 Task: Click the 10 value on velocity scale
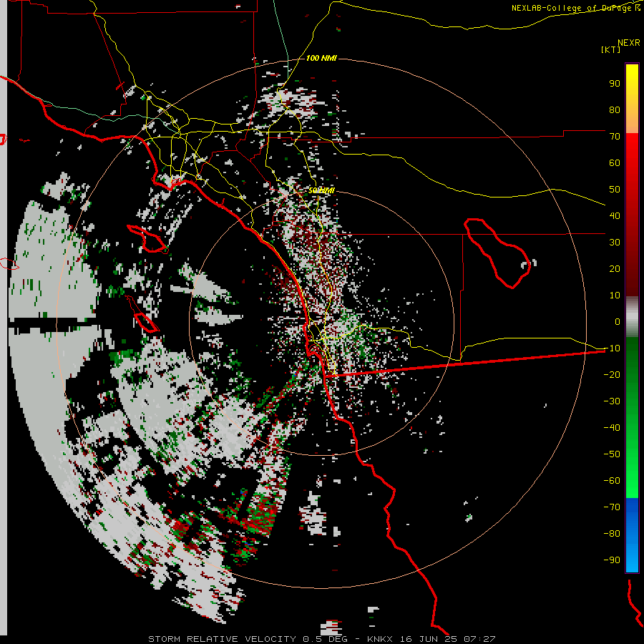pos(615,296)
